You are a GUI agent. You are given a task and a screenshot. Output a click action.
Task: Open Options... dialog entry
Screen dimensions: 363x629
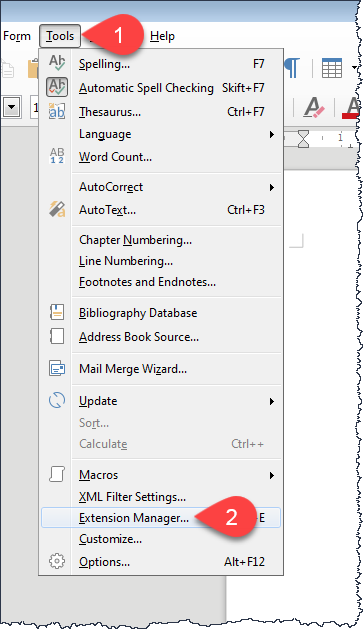(x=161, y=562)
